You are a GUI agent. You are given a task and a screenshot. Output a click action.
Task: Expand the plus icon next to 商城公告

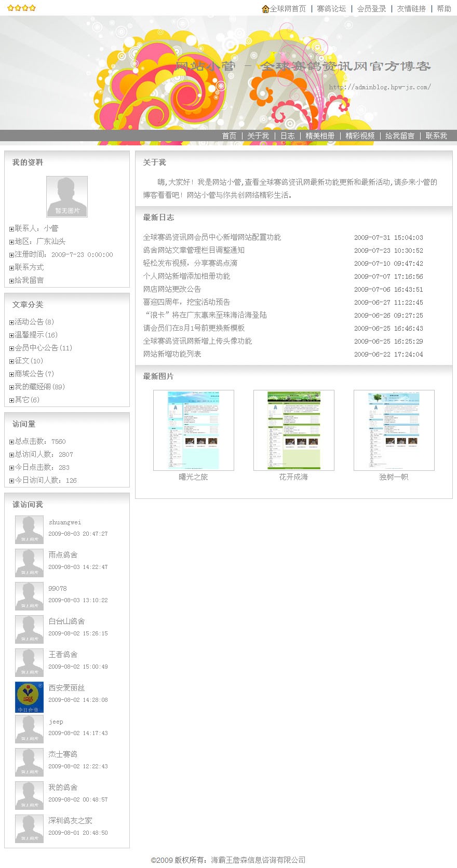click(11, 374)
